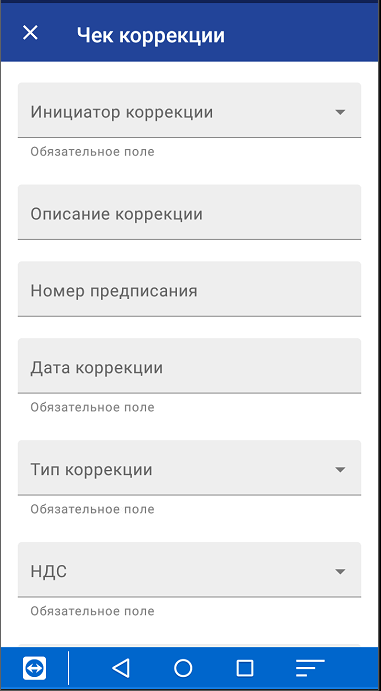Focus the Номер предписания input field

[x=189, y=289]
